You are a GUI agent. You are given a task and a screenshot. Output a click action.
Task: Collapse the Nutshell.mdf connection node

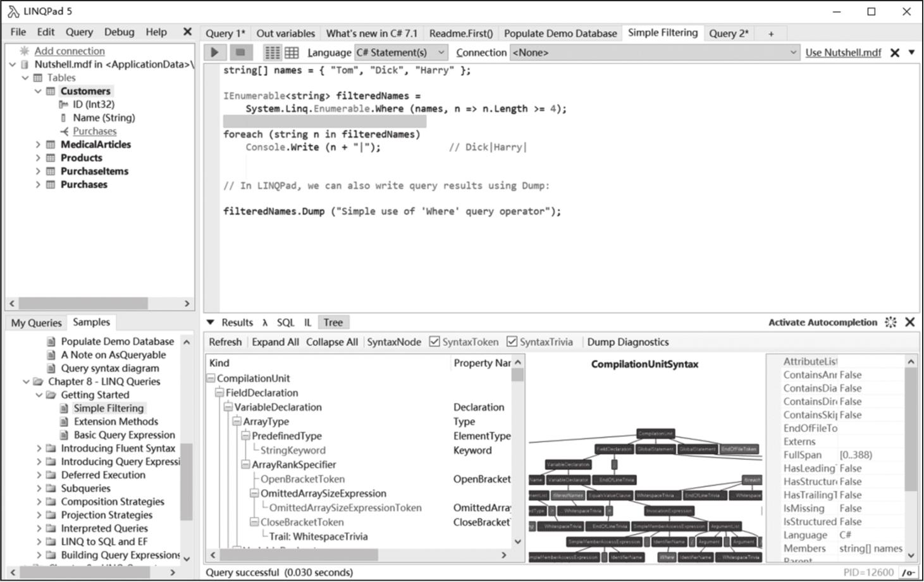13,65
